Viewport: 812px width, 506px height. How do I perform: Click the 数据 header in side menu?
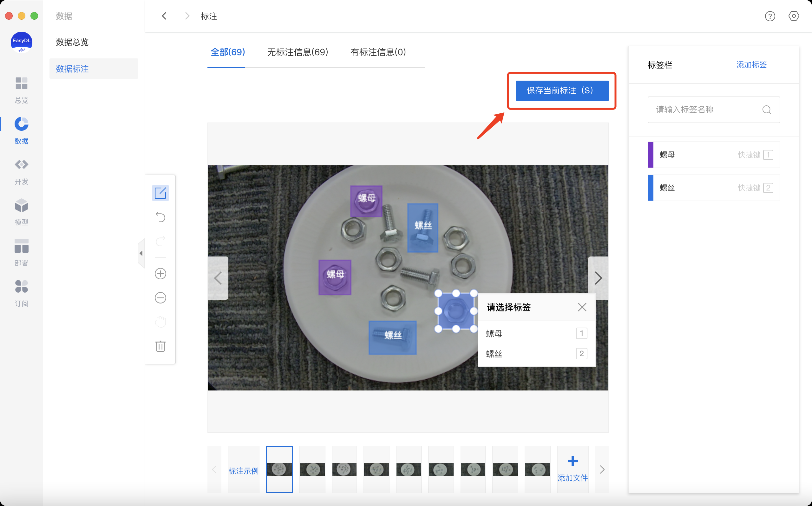64,16
